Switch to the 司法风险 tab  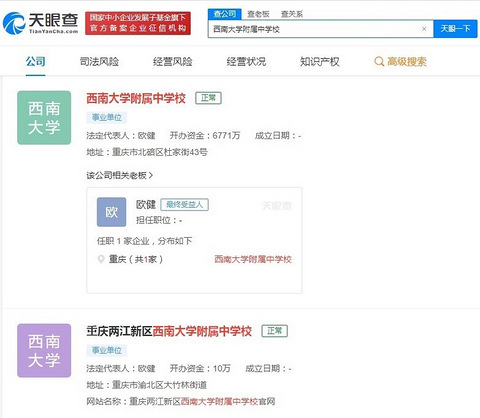click(x=99, y=62)
